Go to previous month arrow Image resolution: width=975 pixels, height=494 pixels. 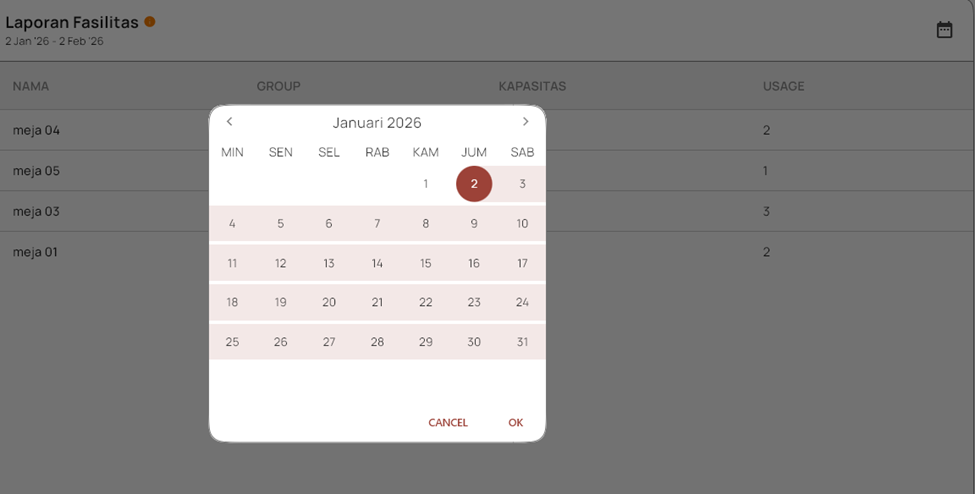pos(229,122)
